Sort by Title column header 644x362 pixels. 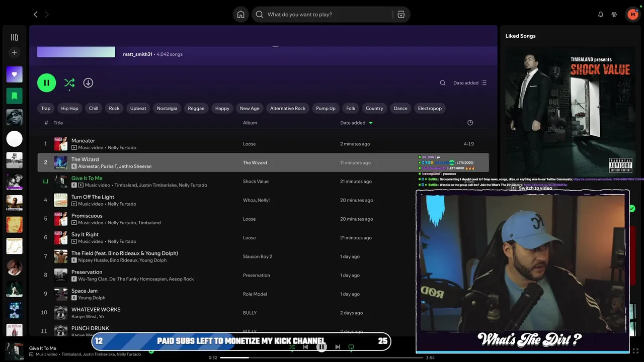point(58,123)
